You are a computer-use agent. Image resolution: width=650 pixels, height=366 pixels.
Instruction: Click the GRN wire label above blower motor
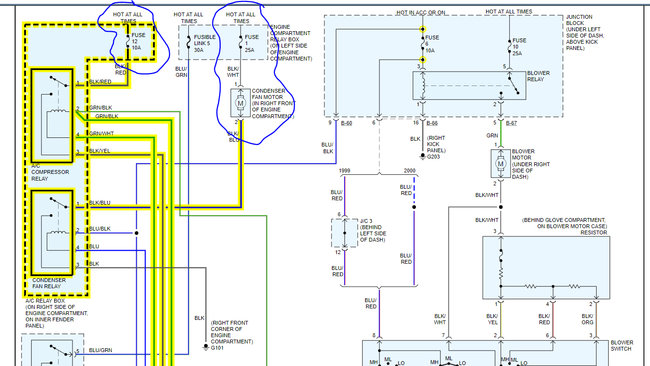pyautogui.click(x=492, y=136)
